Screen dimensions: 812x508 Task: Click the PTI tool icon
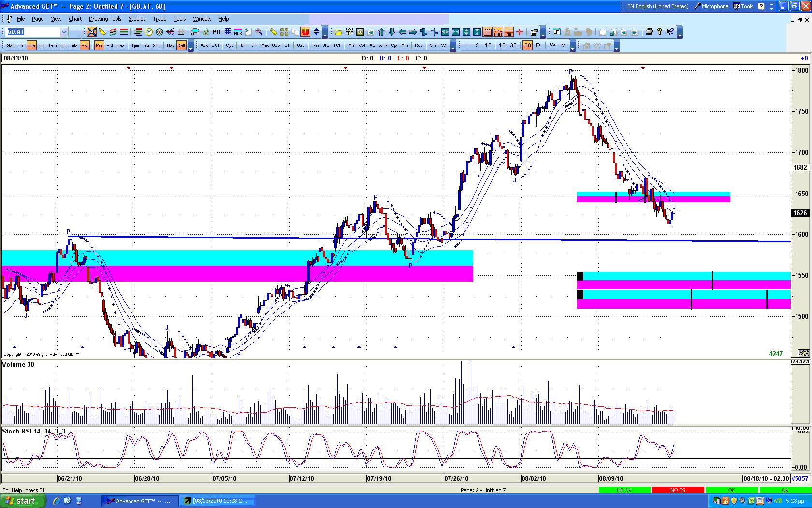[216, 32]
